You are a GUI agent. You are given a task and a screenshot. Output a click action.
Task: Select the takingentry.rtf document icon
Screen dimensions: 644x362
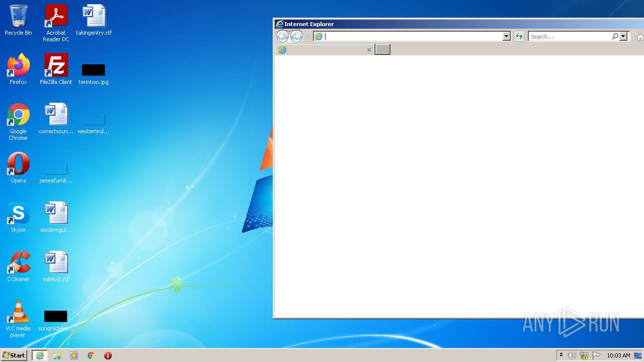click(x=94, y=20)
